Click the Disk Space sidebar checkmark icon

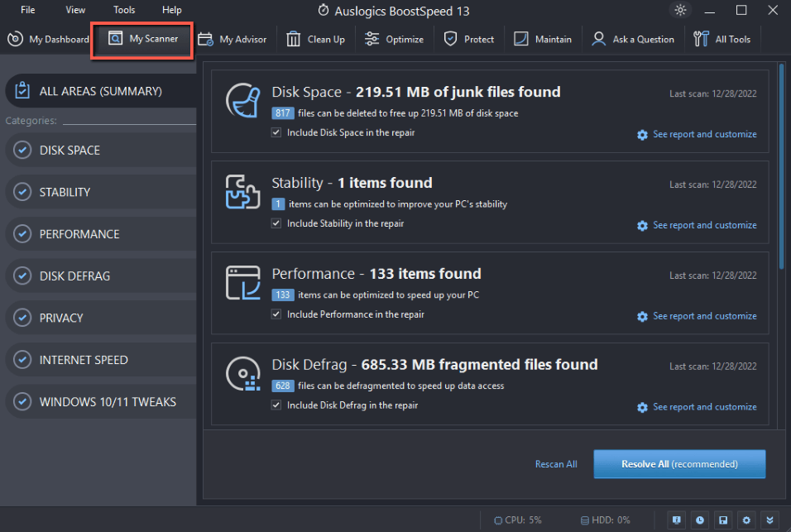[22, 150]
